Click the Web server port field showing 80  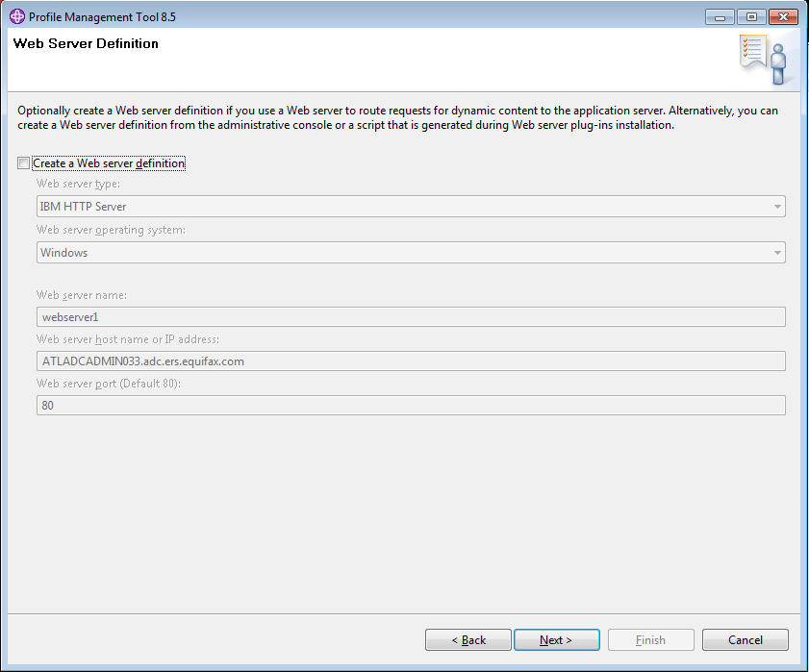click(x=404, y=405)
